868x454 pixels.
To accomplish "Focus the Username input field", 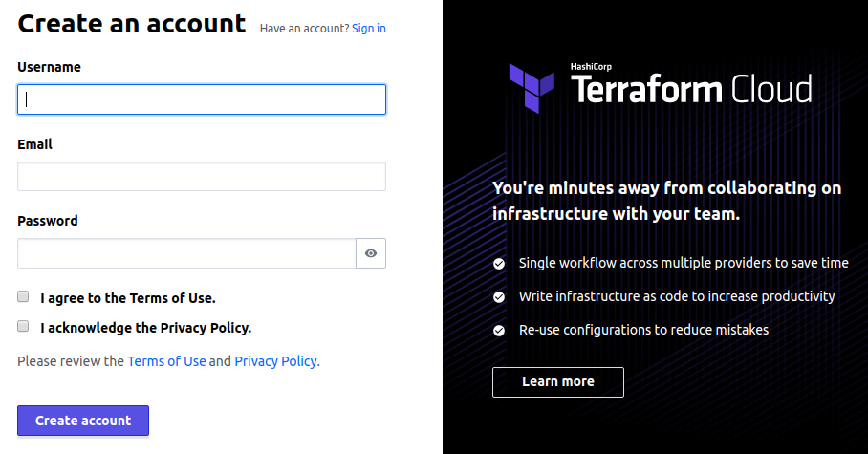I will click(x=202, y=99).
